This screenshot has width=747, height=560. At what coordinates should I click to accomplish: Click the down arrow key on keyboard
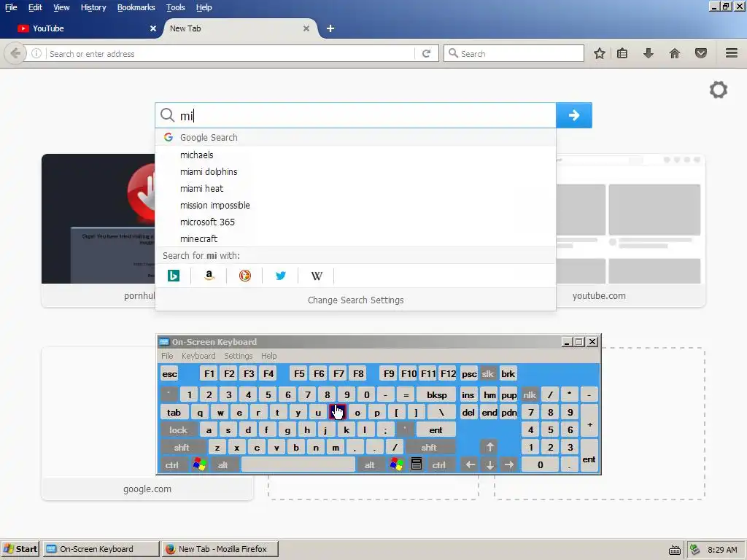(489, 464)
